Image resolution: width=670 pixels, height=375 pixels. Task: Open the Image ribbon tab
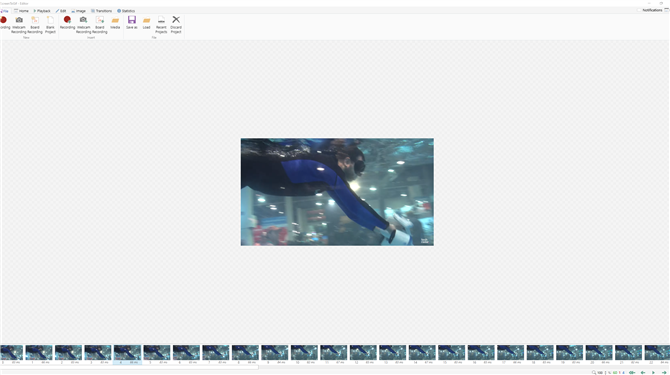tap(79, 11)
